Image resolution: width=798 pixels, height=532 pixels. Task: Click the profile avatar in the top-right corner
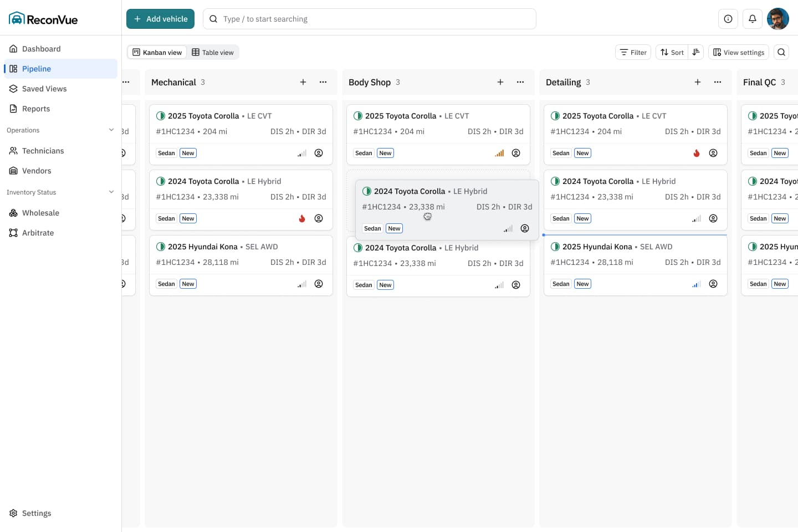point(778,18)
